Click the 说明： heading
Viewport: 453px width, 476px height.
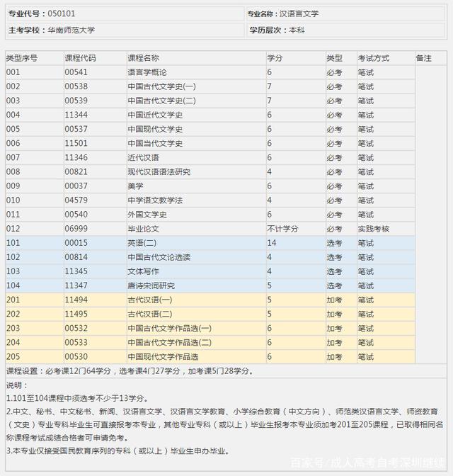[x=17, y=385]
